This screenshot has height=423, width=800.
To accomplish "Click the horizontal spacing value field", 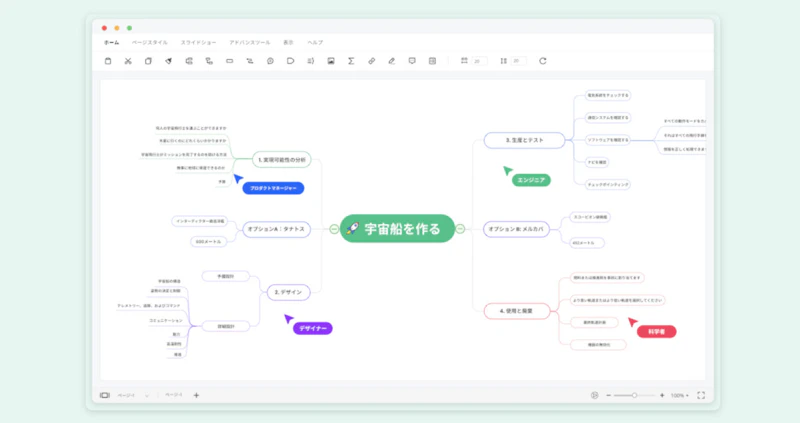I will click(479, 61).
